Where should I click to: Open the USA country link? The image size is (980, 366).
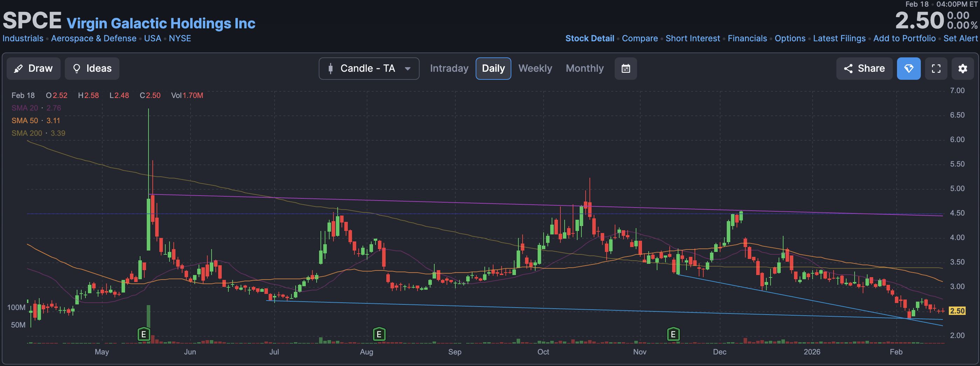pos(153,38)
